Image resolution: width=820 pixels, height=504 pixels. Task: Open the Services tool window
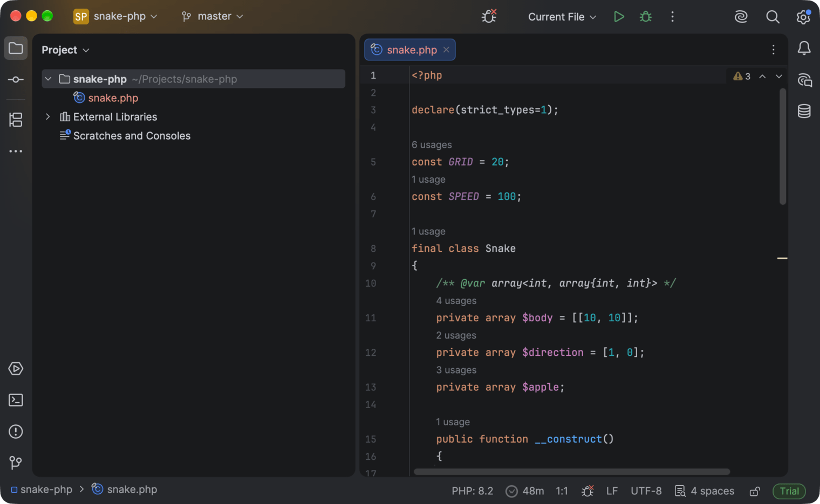(16, 369)
